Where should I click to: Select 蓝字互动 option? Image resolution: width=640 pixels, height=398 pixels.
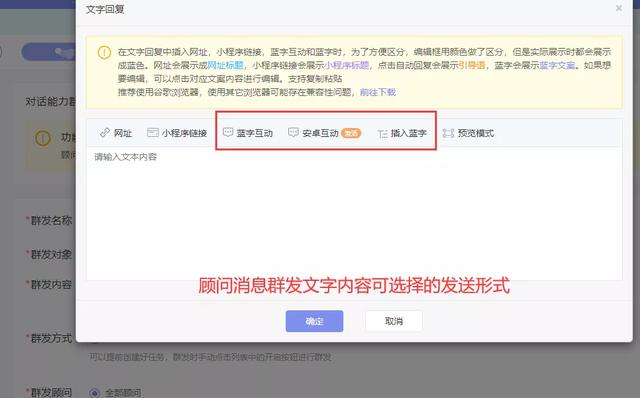[248, 133]
